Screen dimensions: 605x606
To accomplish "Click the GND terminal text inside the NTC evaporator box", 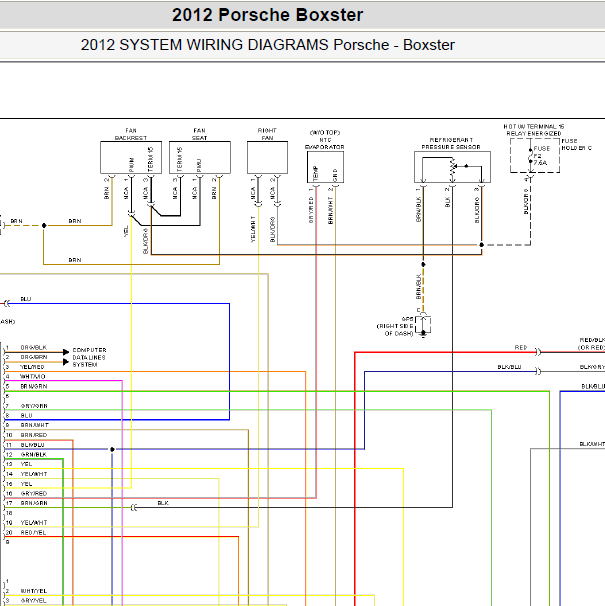I will pos(335,175).
